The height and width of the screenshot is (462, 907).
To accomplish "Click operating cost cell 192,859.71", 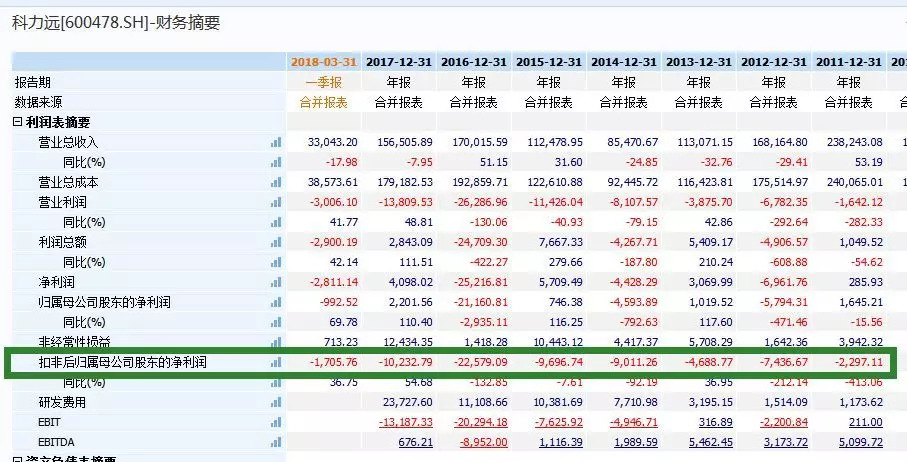I will pyautogui.click(x=480, y=182).
